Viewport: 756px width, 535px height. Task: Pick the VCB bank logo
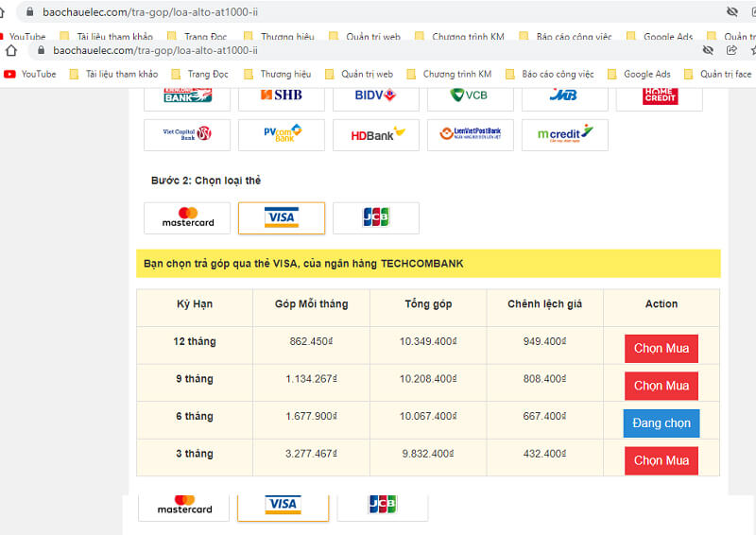pyautogui.click(x=470, y=95)
